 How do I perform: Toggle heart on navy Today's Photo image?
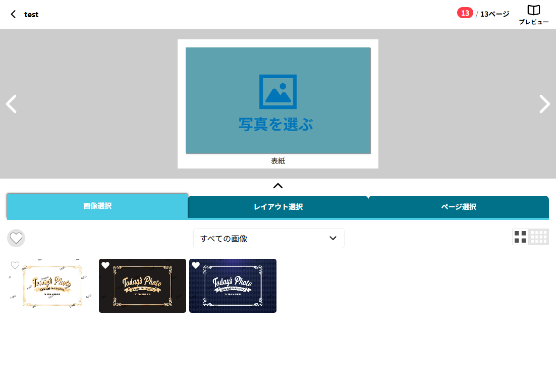pos(196,265)
